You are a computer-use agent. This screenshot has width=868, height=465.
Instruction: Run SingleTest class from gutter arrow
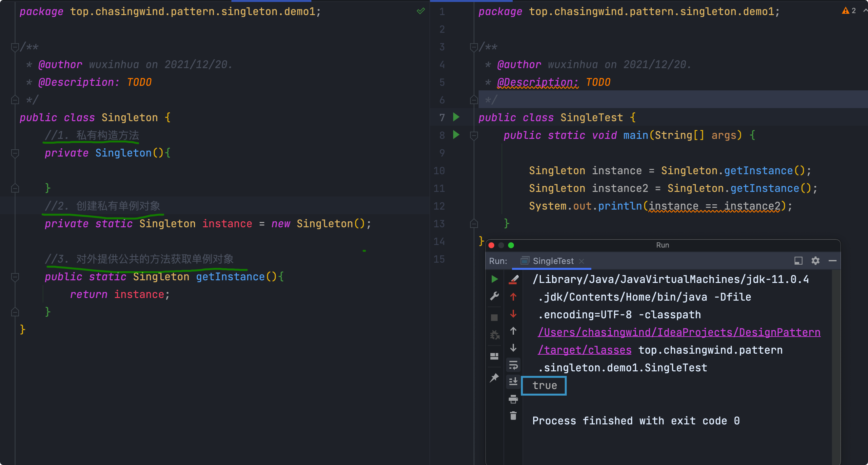point(456,117)
